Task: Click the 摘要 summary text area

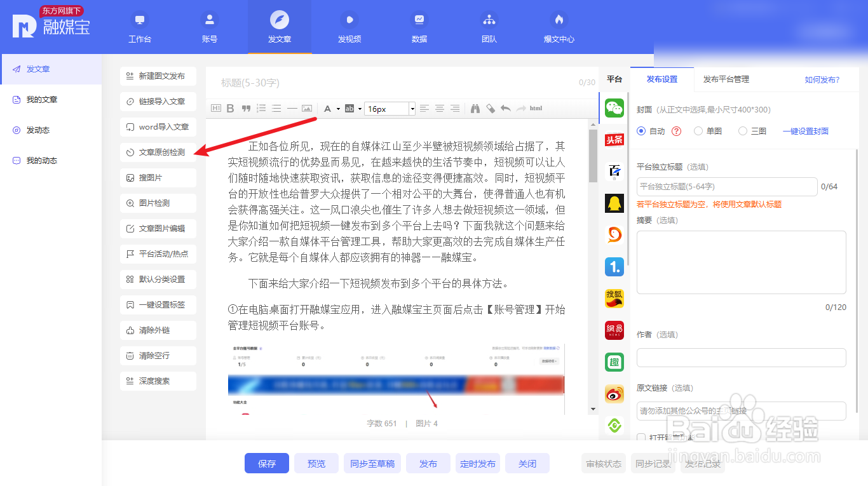Action: 742,262
